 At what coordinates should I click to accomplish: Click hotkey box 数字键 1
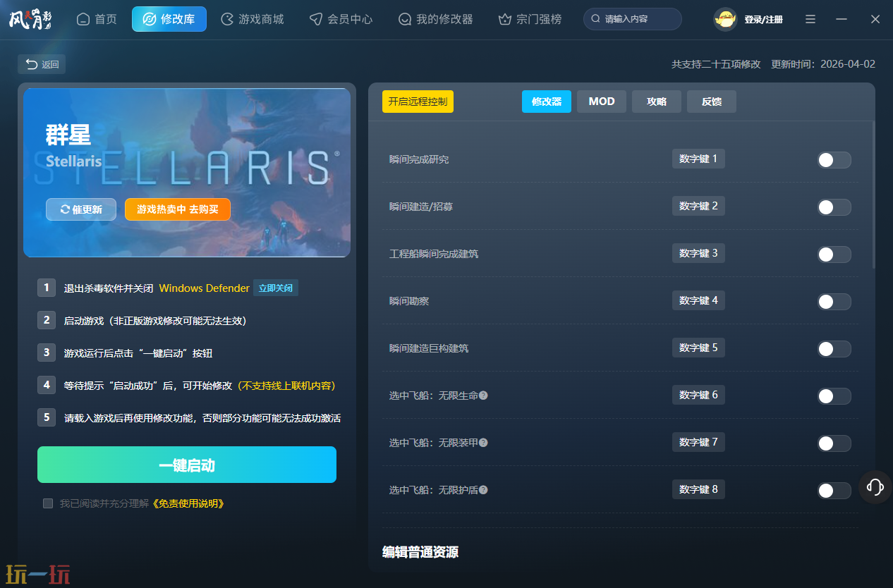698,159
